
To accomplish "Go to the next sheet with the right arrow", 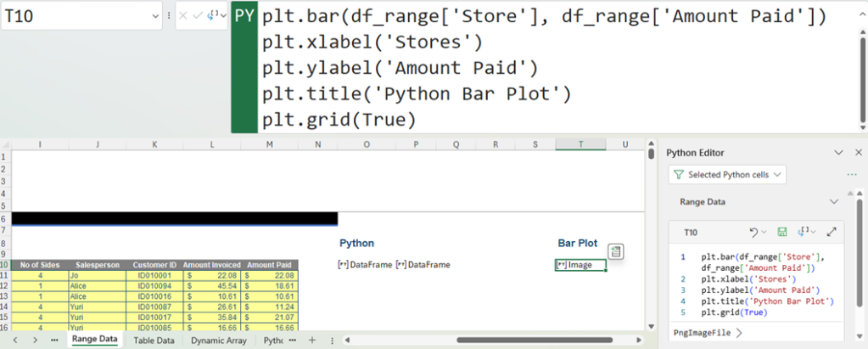I will (35, 340).
